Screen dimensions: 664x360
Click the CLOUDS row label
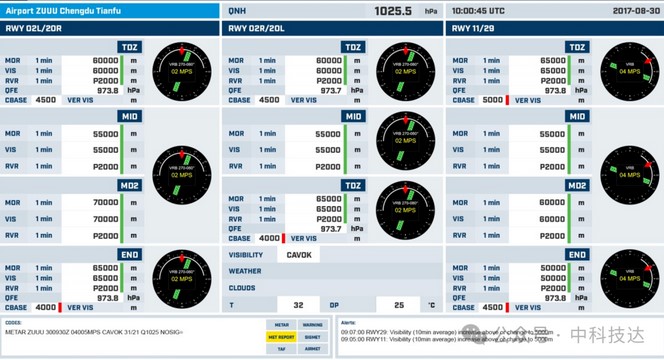242,288
